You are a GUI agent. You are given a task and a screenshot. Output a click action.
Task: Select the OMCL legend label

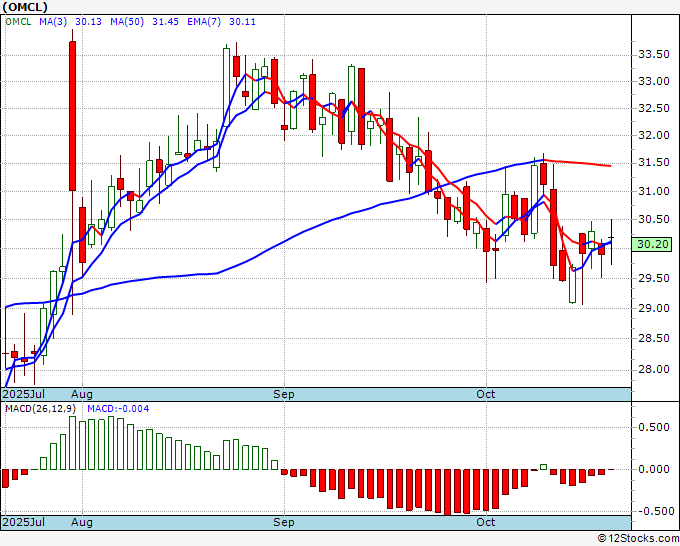(x=18, y=22)
